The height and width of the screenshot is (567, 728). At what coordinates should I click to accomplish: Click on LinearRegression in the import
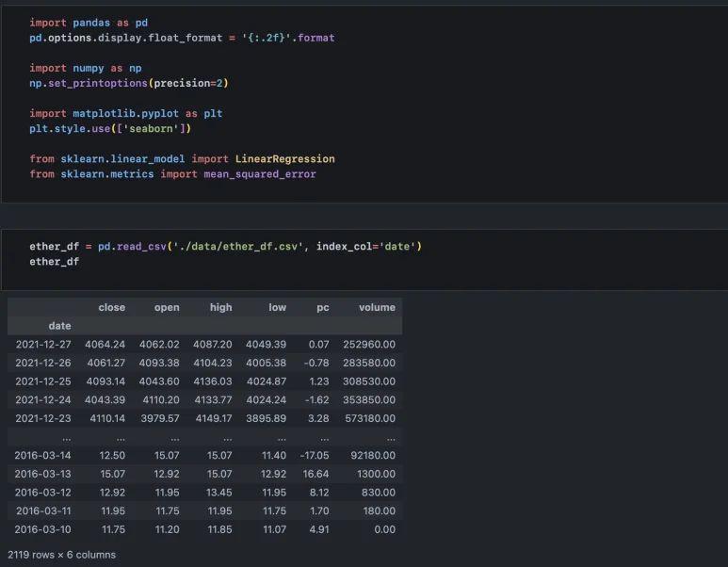284,158
